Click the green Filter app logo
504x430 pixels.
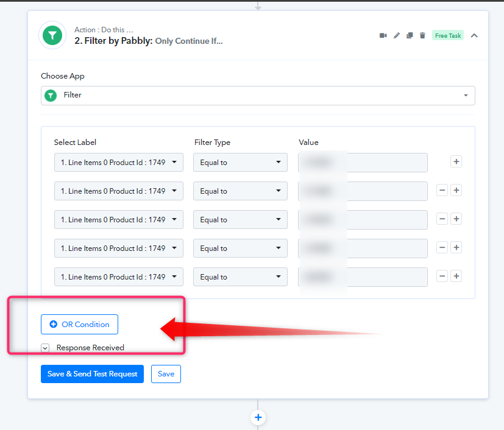click(52, 35)
